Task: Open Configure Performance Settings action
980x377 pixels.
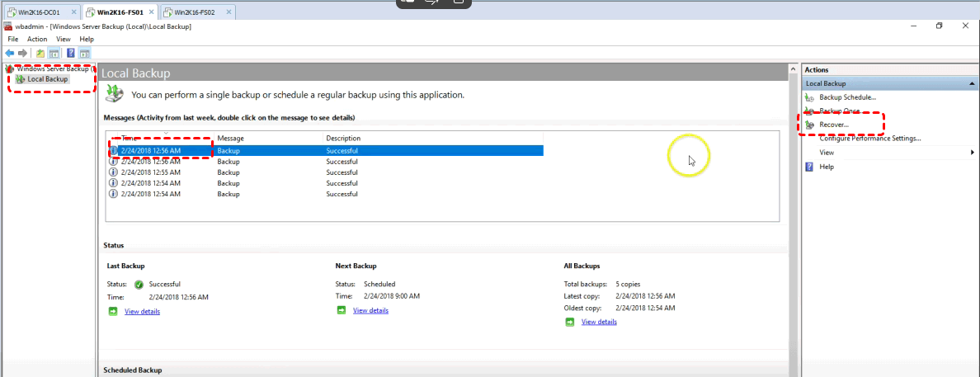Action: coord(869,139)
